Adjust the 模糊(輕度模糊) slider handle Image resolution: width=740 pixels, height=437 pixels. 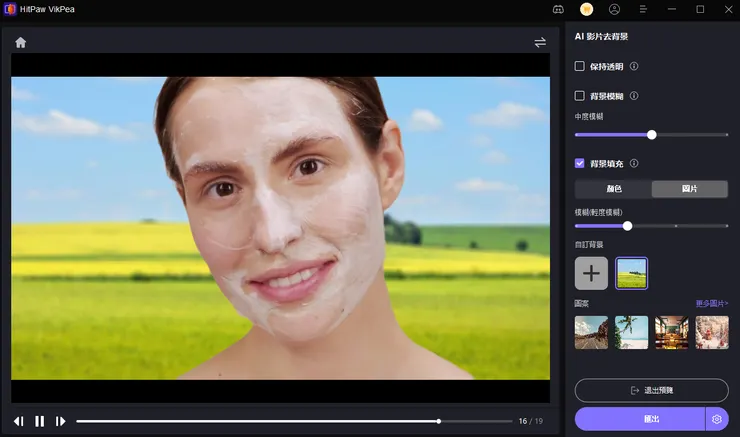627,226
